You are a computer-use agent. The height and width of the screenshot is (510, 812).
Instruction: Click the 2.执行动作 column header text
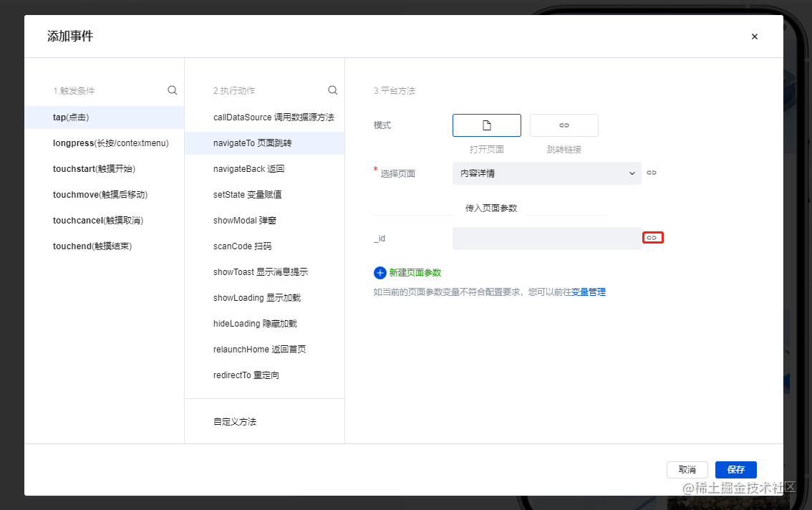tap(234, 91)
